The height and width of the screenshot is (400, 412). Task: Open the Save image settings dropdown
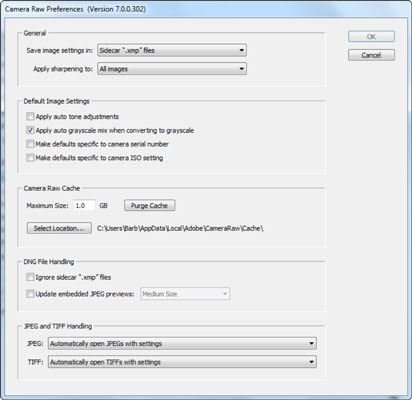[172, 50]
